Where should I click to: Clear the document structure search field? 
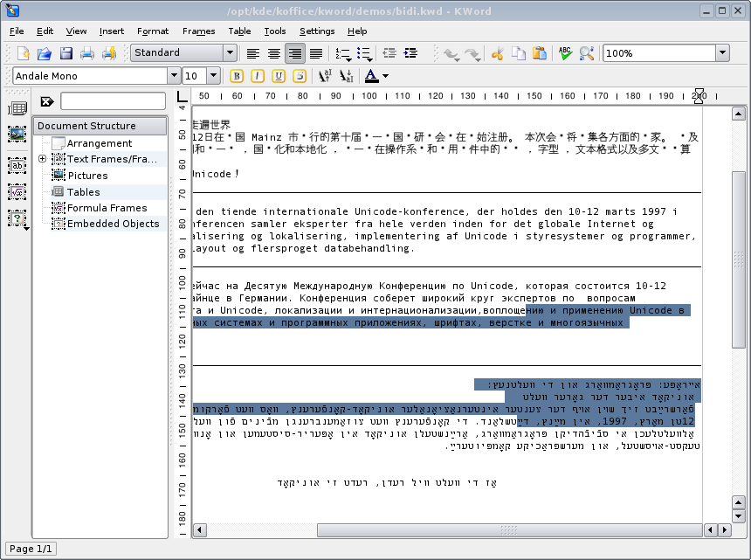tap(46, 102)
